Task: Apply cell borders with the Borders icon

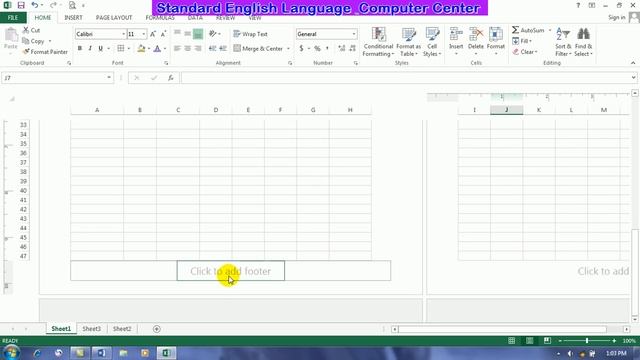Action: [121, 49]
